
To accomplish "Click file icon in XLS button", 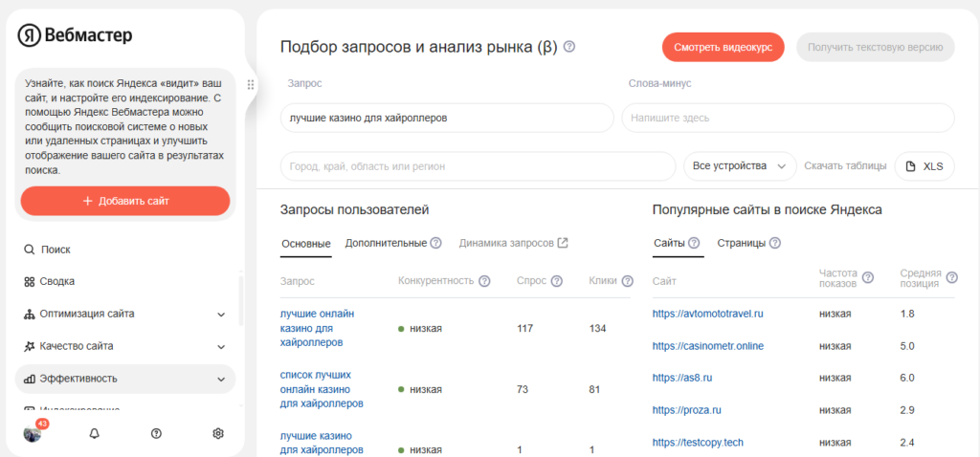I will click(x=911, y=166).
